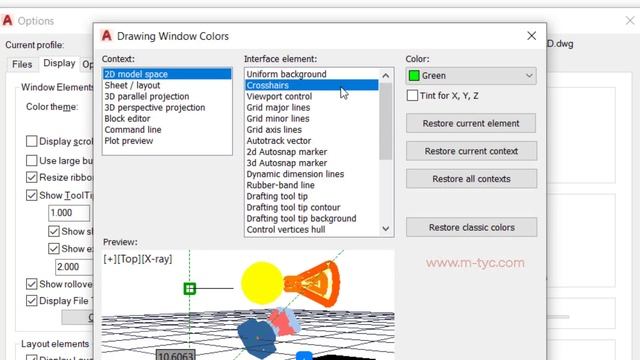The image size is (640, 360).
Task: Toggle Show shortcut keys checkbox under ToolTips
Action: (54, 231)
